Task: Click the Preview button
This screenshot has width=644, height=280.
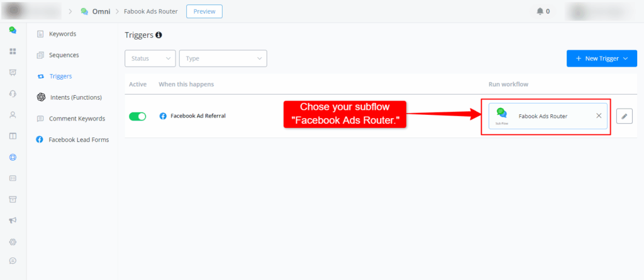Action: (x=204, y=11)
